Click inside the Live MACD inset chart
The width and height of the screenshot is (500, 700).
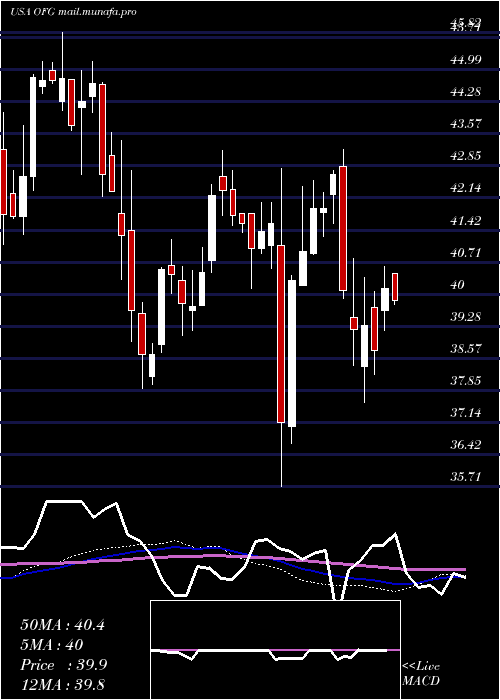point(275,650)
